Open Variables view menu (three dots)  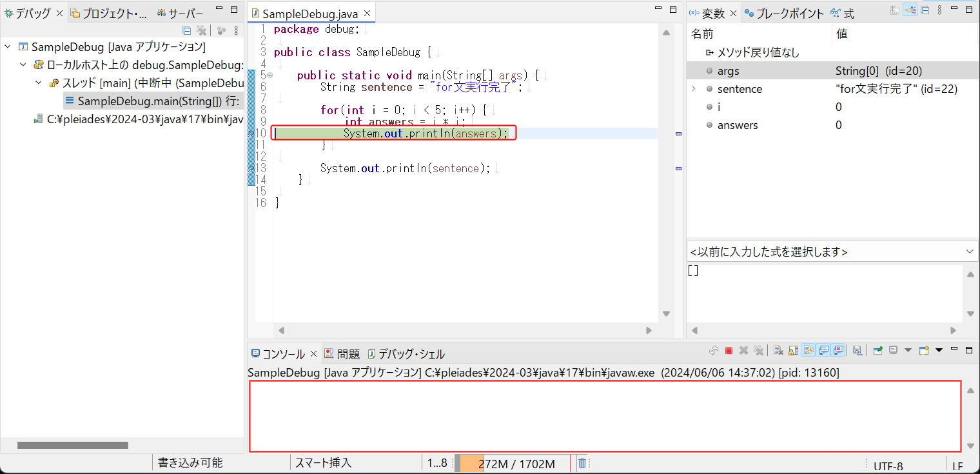click(x=939, y=10)
